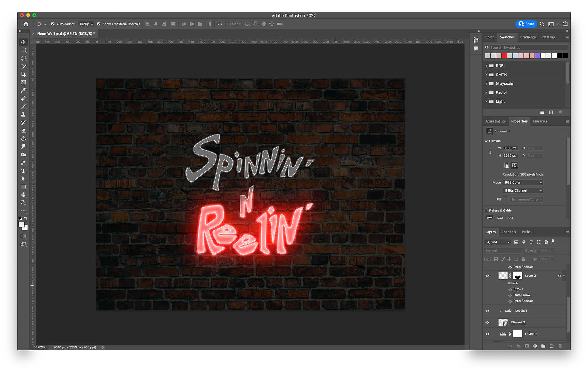Viewport: 588px width, 373px height.
Task: Select the Clone Stamp tool
Action: pos(24,114)
